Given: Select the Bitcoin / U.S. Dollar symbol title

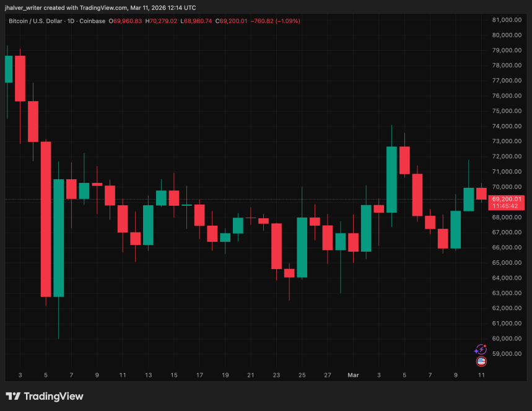Looking at the screenshot, I should coord(35,21).
